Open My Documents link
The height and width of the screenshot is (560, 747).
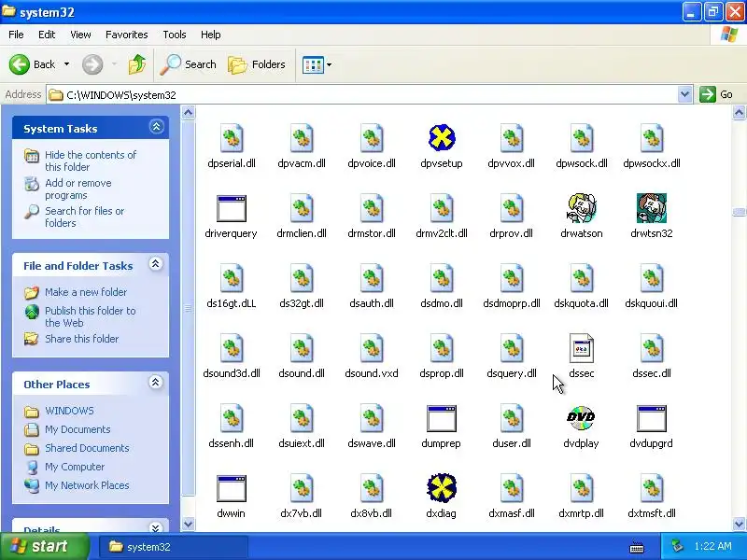click(78, 429)
